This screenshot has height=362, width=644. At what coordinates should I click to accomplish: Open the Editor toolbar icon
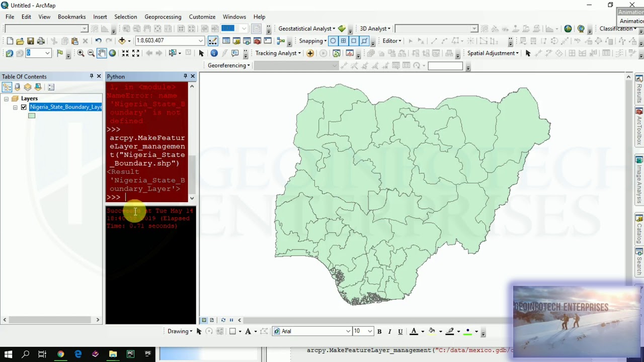[213, 41]
